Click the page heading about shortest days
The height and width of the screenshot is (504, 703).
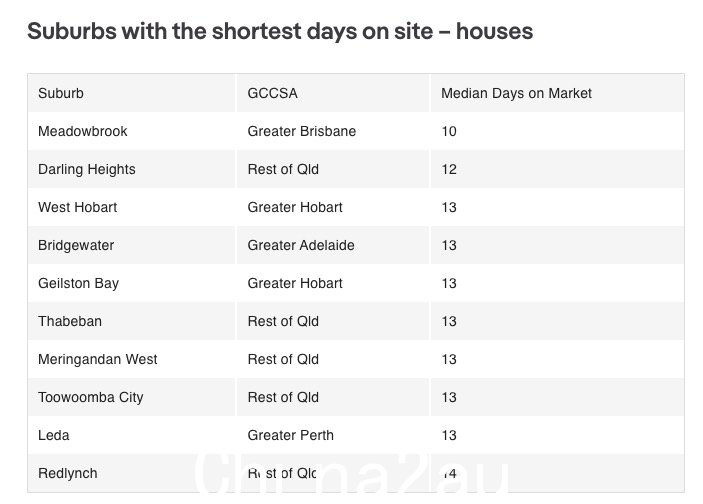(280, 31)
